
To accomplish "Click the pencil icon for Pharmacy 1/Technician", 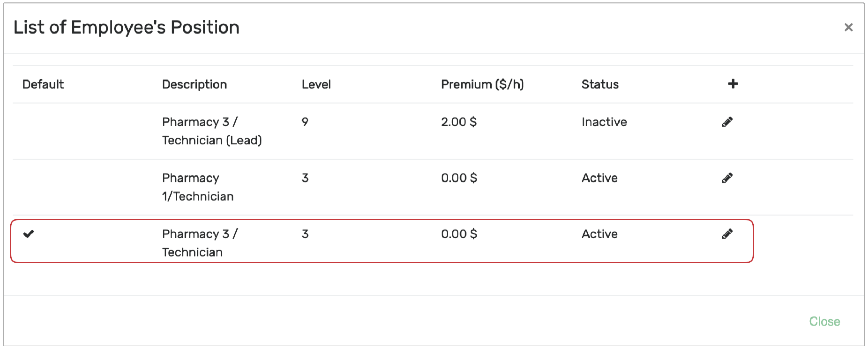I will pos(727,178).
